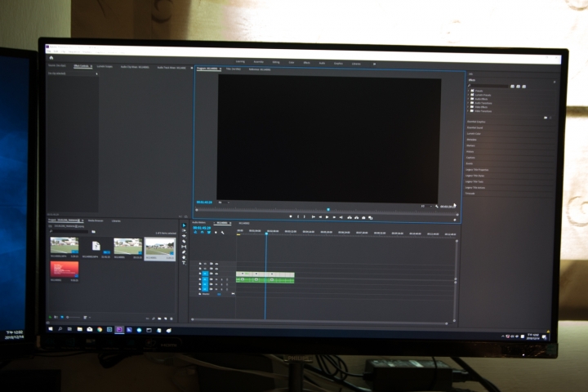This screenshot has width=588, height=392.
Task: Play the sequence in Program monitor
Action: point(327,216)
